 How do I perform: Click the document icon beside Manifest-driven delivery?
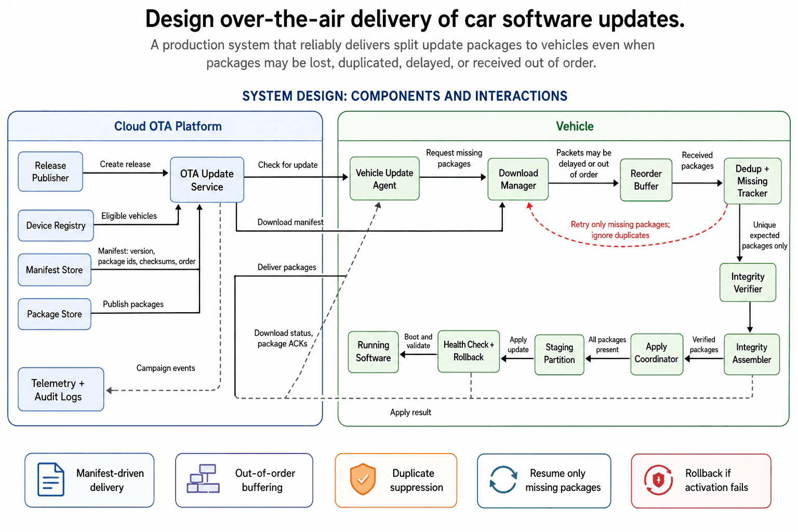point(51,480)
